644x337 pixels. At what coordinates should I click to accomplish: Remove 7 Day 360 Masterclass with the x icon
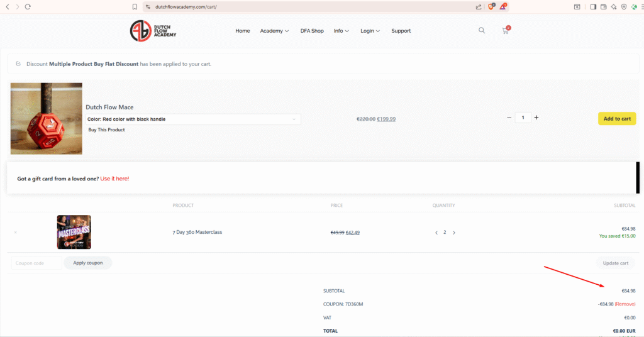(x=16, y=233)
